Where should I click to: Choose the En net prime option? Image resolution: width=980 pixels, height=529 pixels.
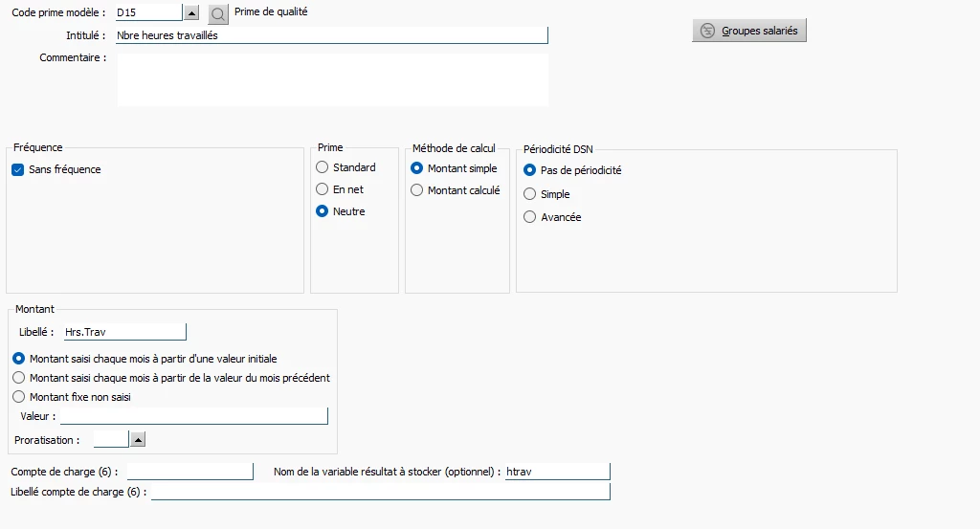323,189
